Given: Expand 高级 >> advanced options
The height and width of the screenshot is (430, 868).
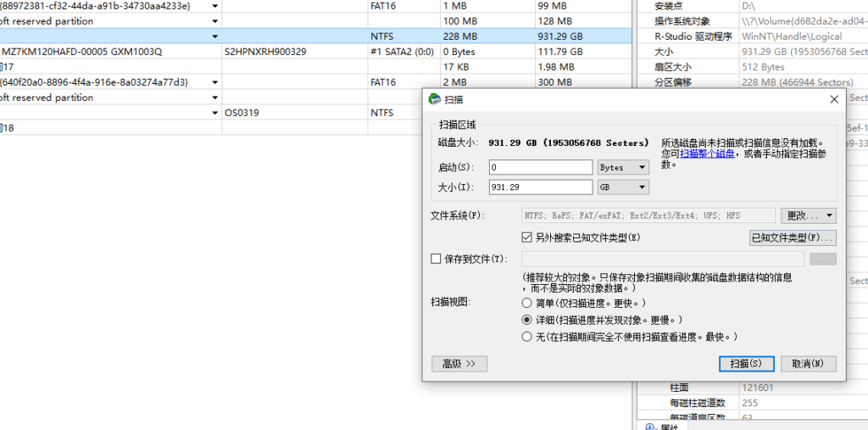Looking at the screenshot, I should point(459,364).
